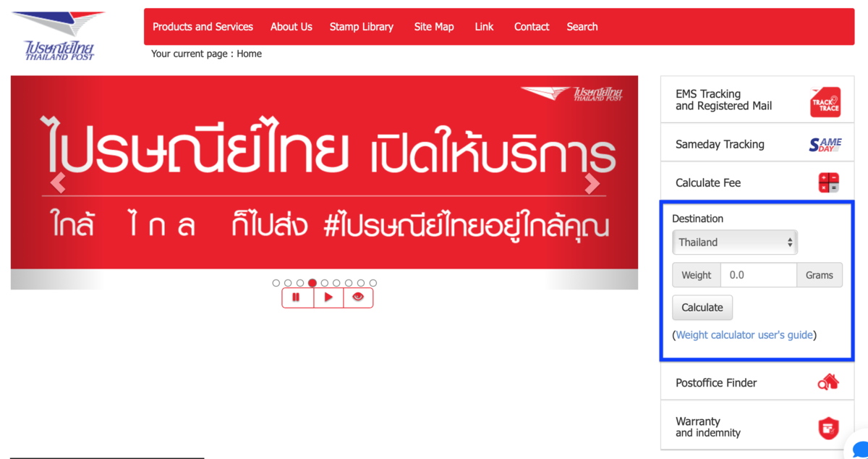Screen dimensions: 868x459
Task: Select the eighth slide indicator dot
Action: pyautogui.click(x=361, y=283)
